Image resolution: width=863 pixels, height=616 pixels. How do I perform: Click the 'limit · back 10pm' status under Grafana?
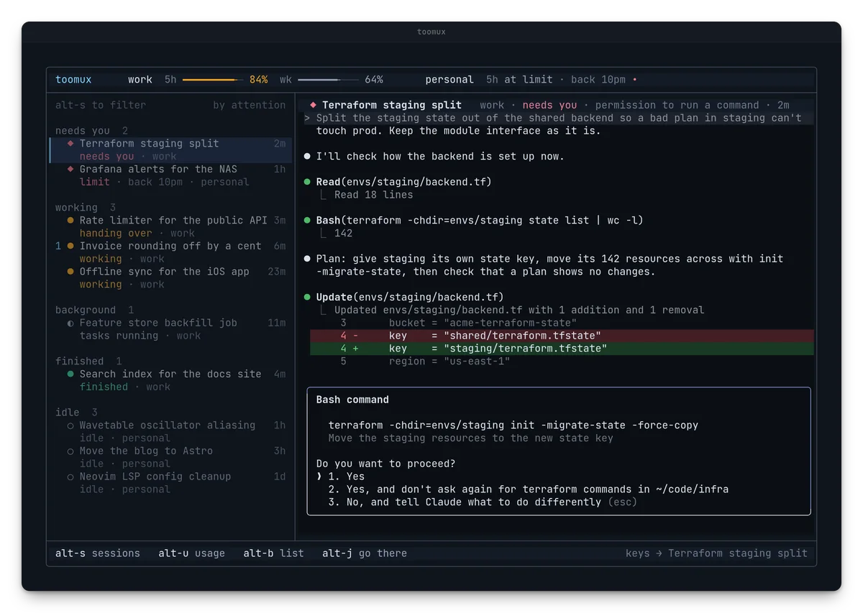(x=132, y=183)
